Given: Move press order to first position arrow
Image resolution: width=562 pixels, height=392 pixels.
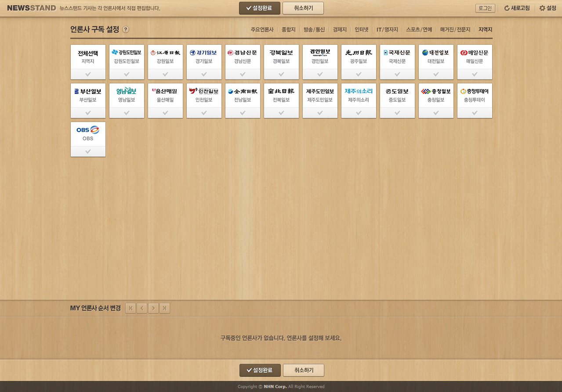Looking at the screenshot, I should coord(131,308).
